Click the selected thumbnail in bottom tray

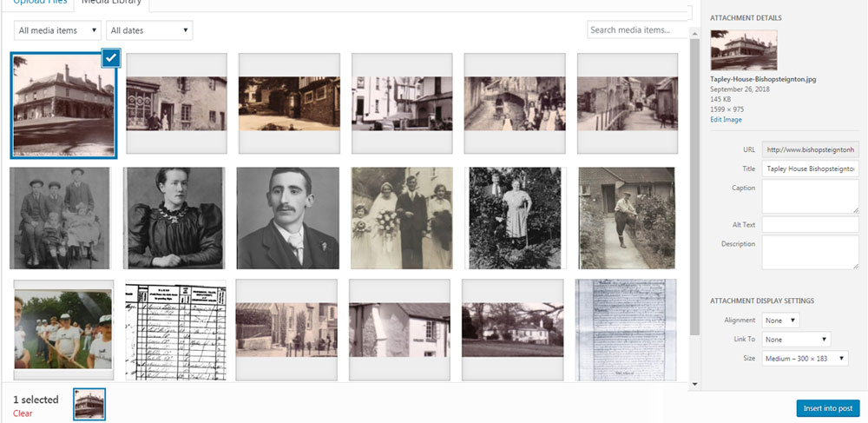click(89, 404)
